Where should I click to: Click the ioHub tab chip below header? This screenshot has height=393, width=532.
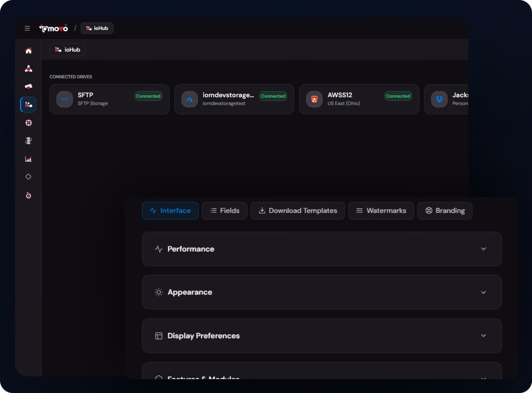(67, 50)
